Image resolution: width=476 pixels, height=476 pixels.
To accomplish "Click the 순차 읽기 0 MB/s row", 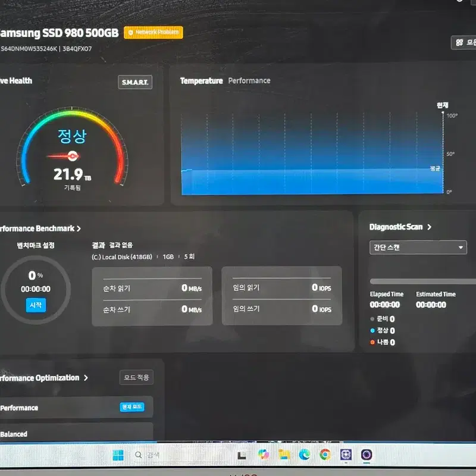I will pyautogui.click(x=152, y=288).
